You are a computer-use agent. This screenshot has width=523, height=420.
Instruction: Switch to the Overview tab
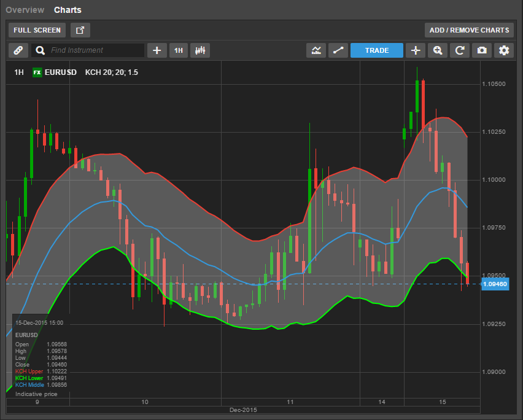(x=25, y=10)
